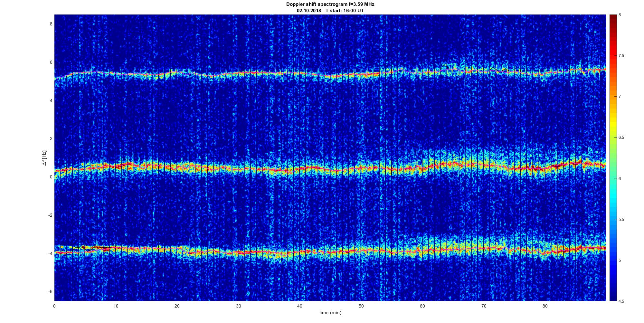
Task: Click the x-axis tick label '20'
Action: tap(177, 306)
